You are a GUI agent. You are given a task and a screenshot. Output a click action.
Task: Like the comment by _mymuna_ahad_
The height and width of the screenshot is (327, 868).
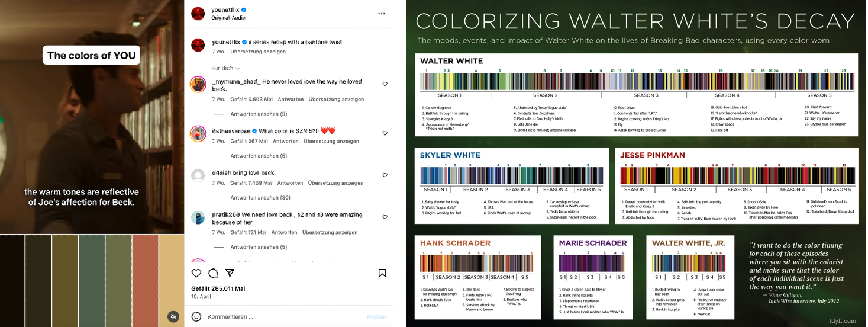385,84
